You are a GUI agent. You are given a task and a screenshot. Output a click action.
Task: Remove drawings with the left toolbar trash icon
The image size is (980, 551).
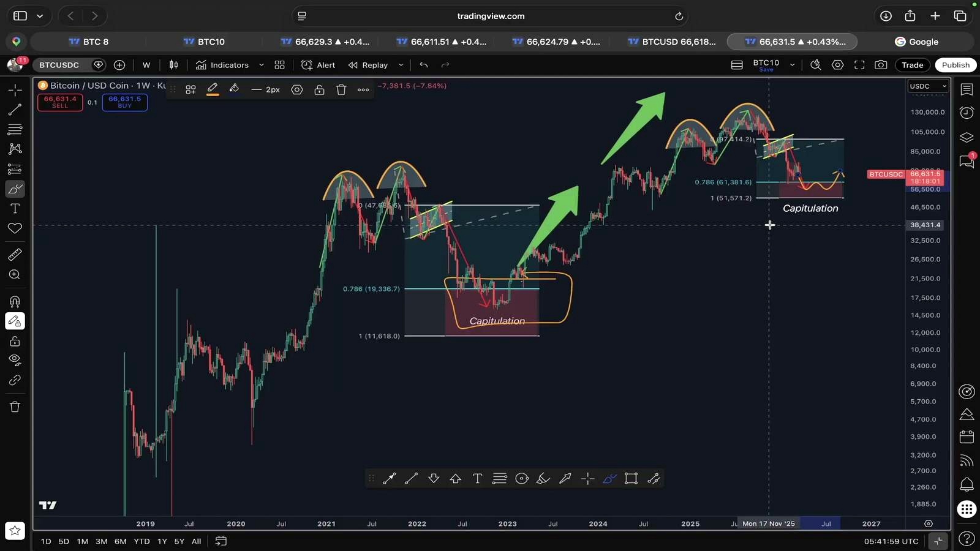[x=15, y=407]
